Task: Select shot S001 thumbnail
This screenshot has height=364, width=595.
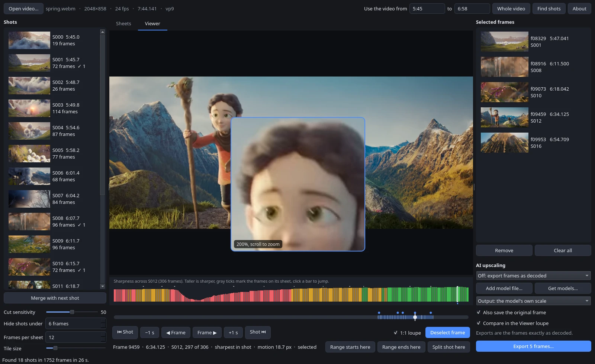Action: 29,63
